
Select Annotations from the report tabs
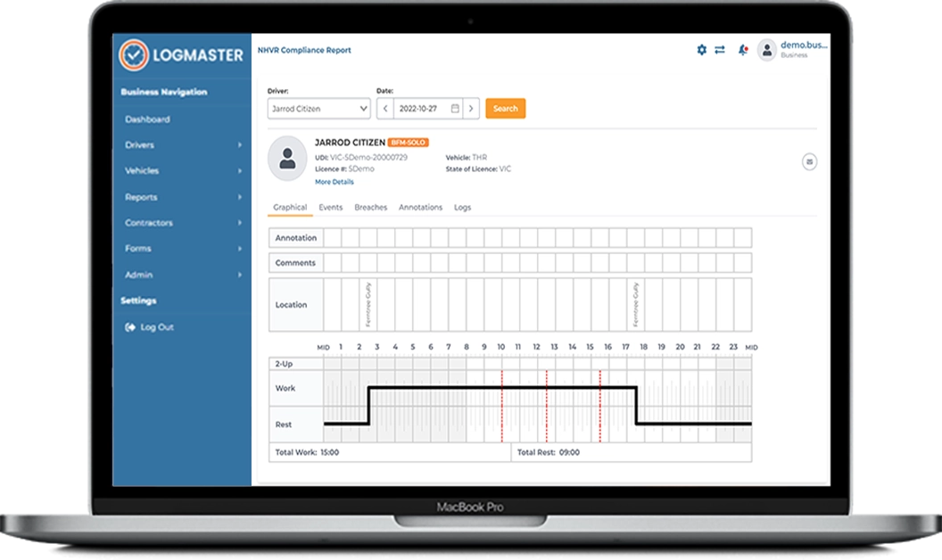tap(420, 207)
